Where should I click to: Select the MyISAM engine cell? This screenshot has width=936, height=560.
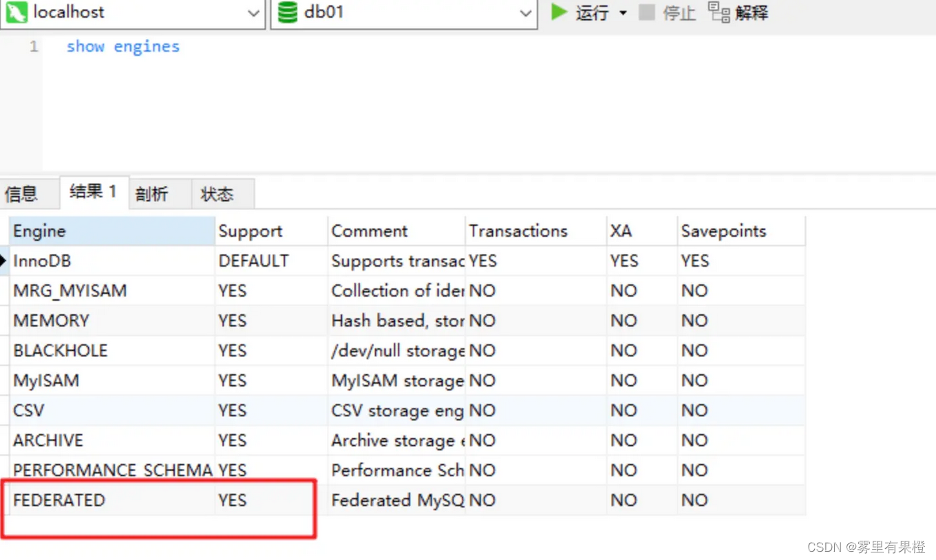pyautogui.click(x=112, y=380)
